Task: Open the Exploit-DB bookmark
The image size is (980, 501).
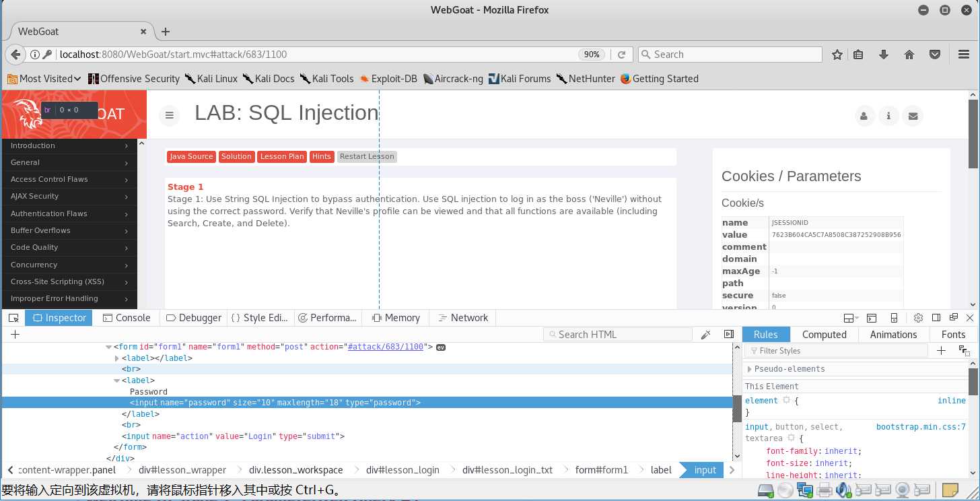Action: coord(388,79)
